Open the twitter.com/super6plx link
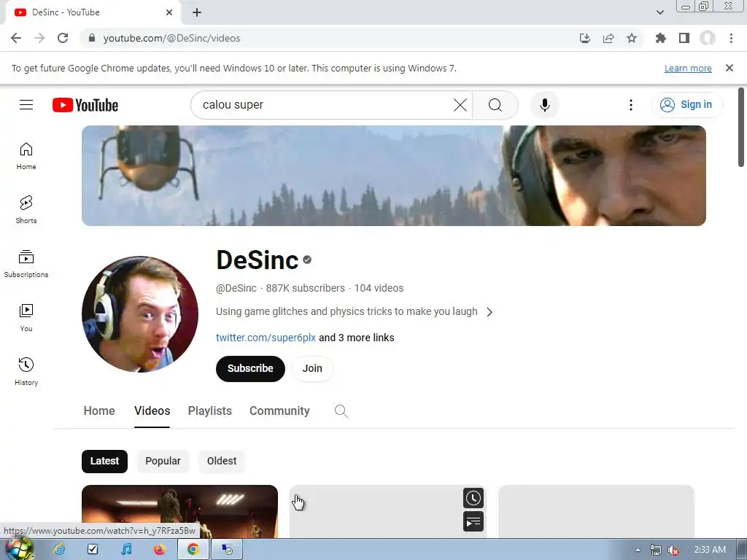This screenshot has width=747, height=560. (x=266, y=338)
